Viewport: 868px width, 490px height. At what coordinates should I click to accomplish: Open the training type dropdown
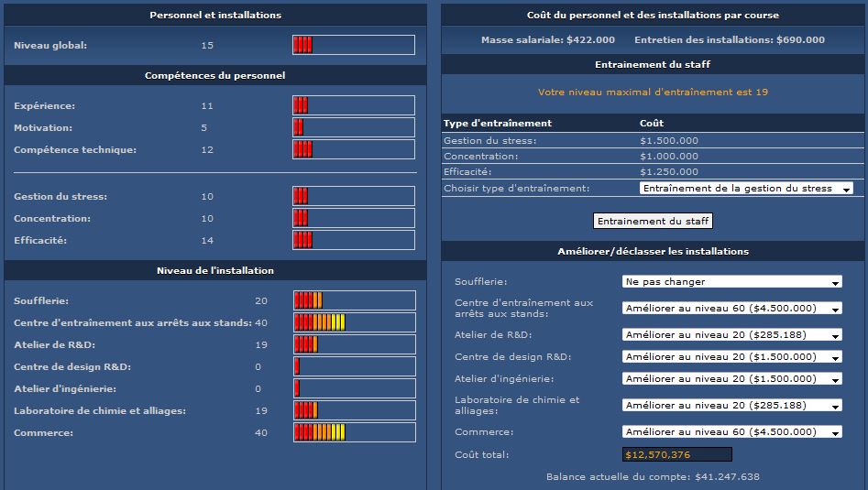click(746, 188)
